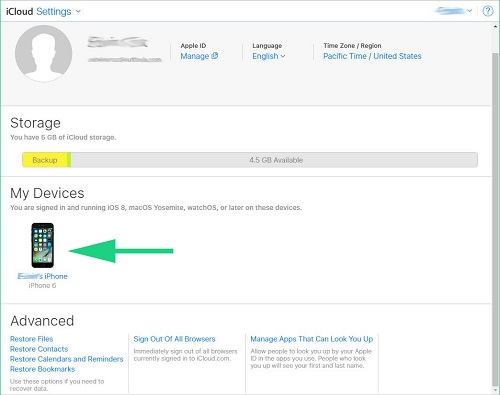The width and height of the screenshot is (500, 395).
Task: Click the Time Zone / Region label
Action: (x=352, y=46)
